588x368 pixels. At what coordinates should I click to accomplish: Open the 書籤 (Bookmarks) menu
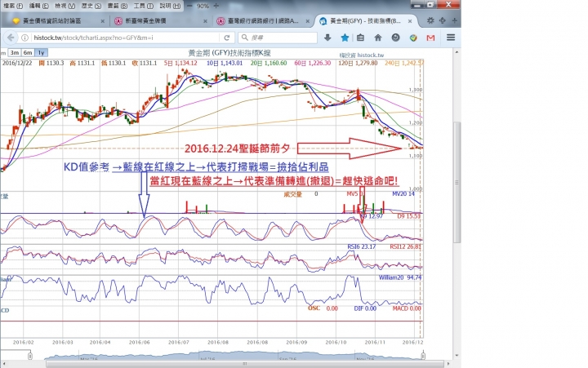(x=105, y=5)
